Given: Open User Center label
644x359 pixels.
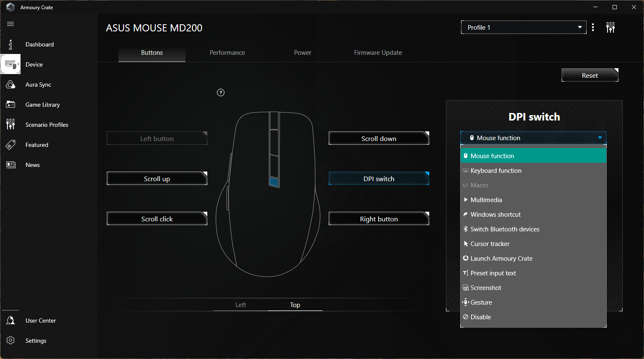Looking at the screenshot, I should (x=41, y=321).
